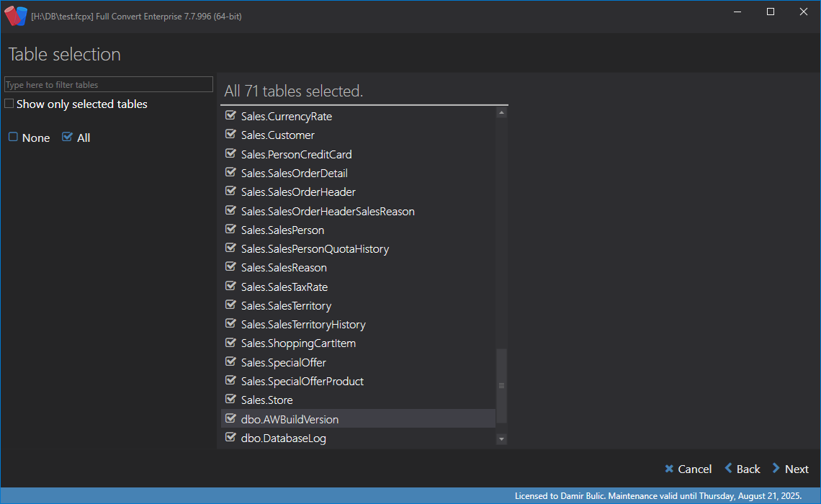This screenshot has width=821, height=504.
Task: Click the Back arrow icon
Action: point(729,469)
